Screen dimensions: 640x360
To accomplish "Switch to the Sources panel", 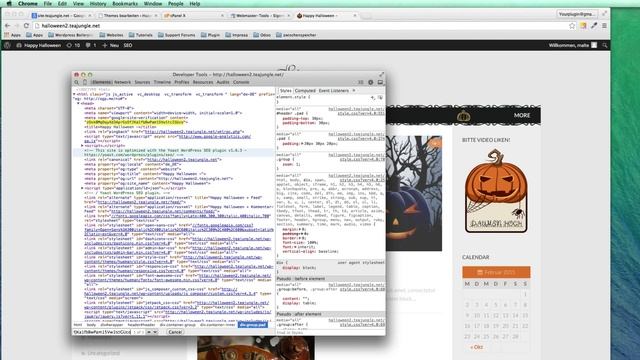I will [142, 82].
